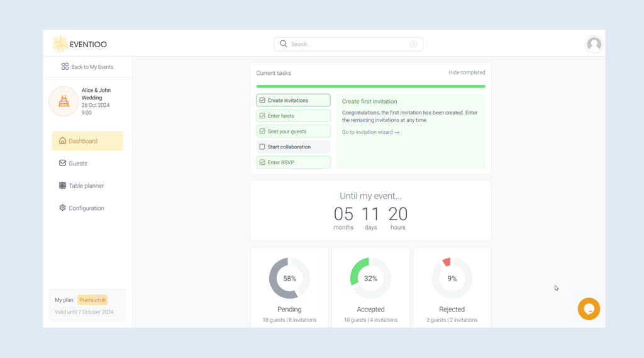Click the Accepted 32% donut chart
The image size is (644, 358).
tap(370, 278)
